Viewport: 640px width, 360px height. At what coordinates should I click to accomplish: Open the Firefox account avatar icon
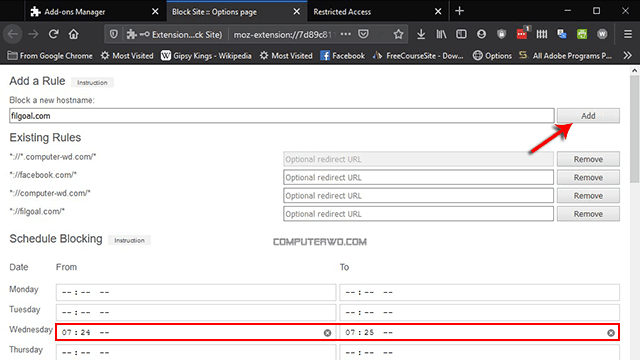pyautogui.click(x=482, y=34)
